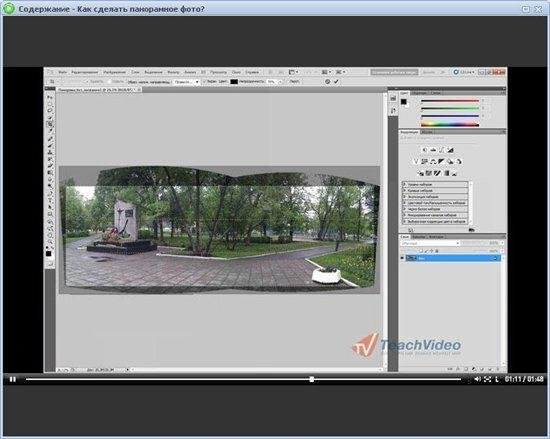Pick a color from the spectrum ramp
Image resolution: width=550 pixels, height=439 pixels.
coord(450,124)
